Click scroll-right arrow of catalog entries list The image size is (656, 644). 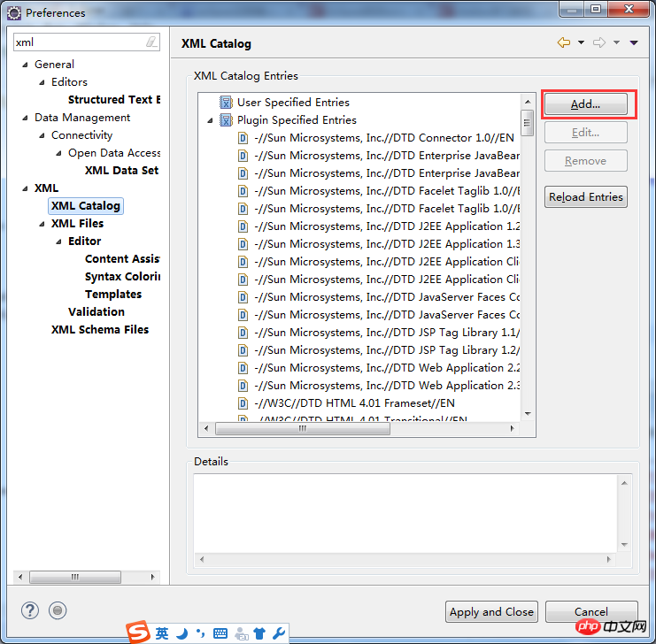[513, 429]
